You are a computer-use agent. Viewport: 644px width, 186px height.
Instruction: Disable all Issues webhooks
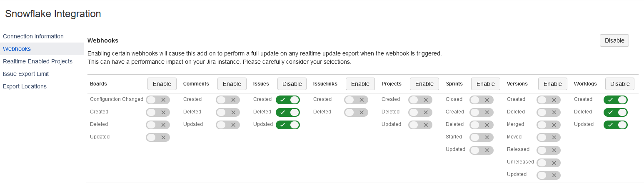(x=292, y=84)
